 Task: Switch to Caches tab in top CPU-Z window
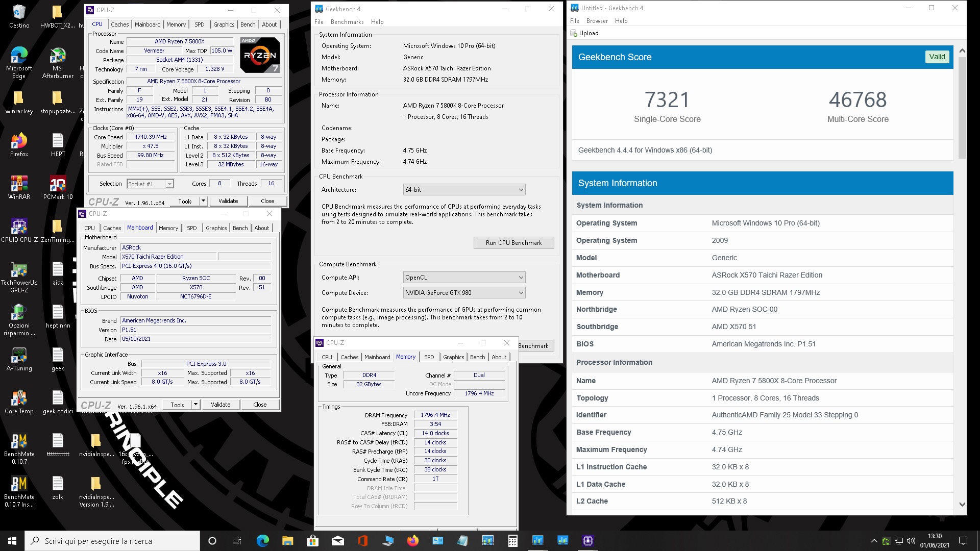click(x=120, y=24)
